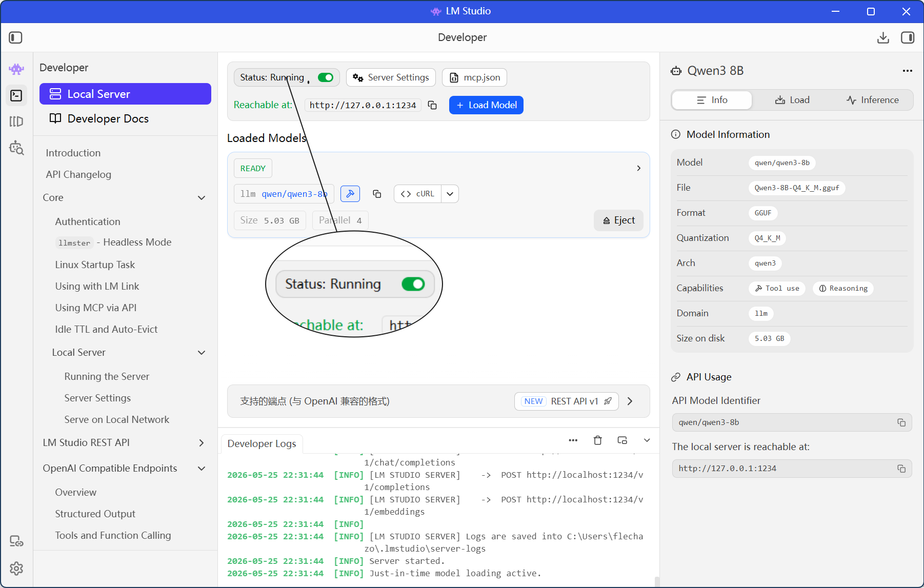Click the llm qwen/qwen3-8b model name chip

[x=284, y=194]
